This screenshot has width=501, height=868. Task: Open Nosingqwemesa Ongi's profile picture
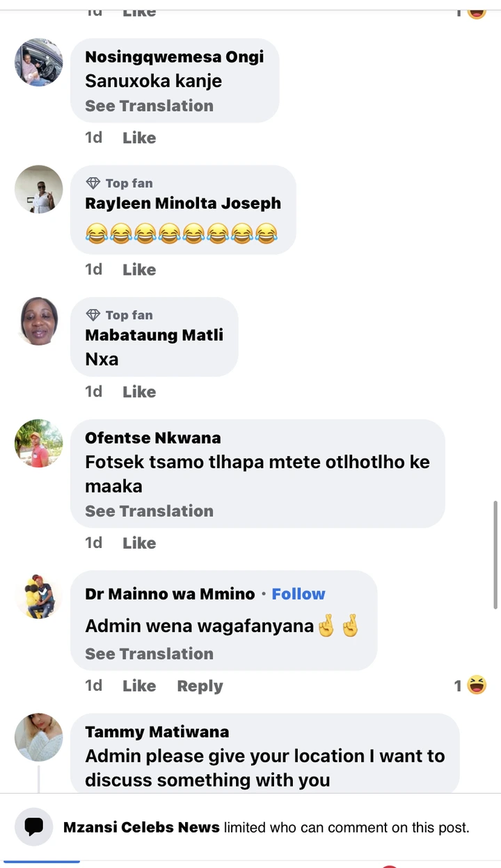coord(39,63)
